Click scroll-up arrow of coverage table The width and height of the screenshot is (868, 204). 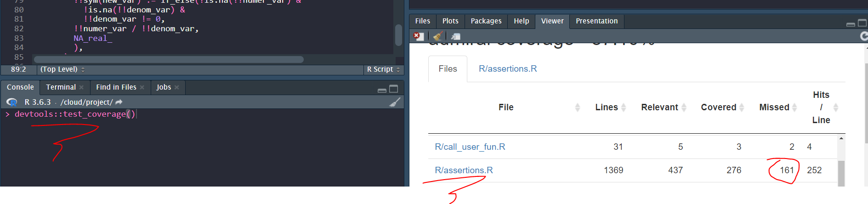[841, 138]
